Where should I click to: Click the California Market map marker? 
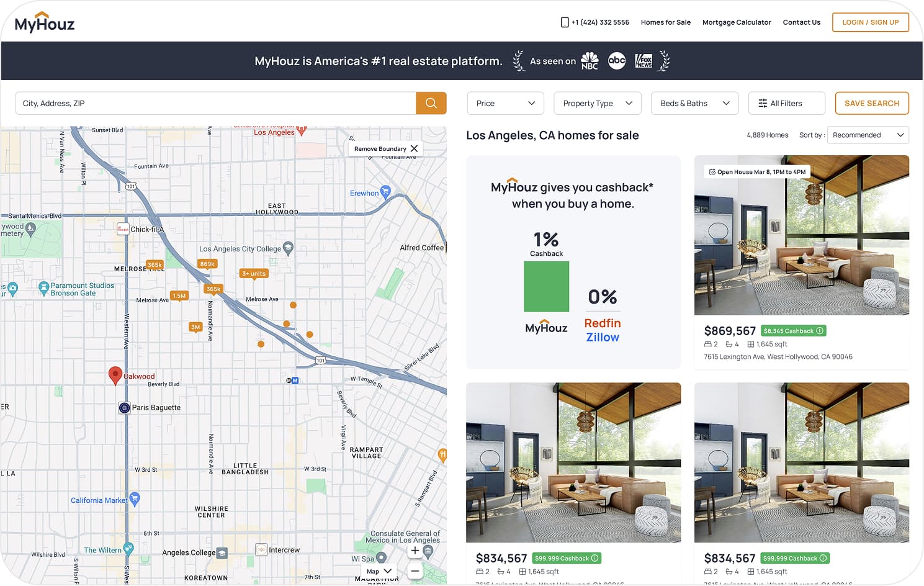pyautogui.click(x=135, y=498)
